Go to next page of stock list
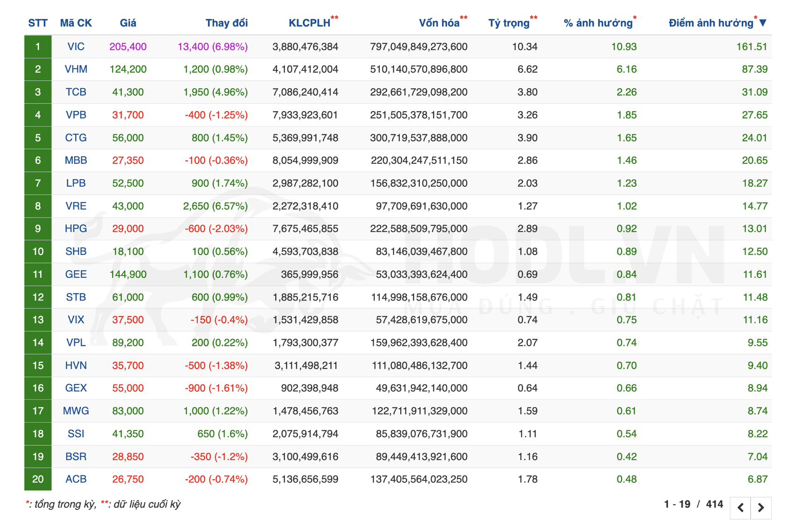 coord(761,507)
